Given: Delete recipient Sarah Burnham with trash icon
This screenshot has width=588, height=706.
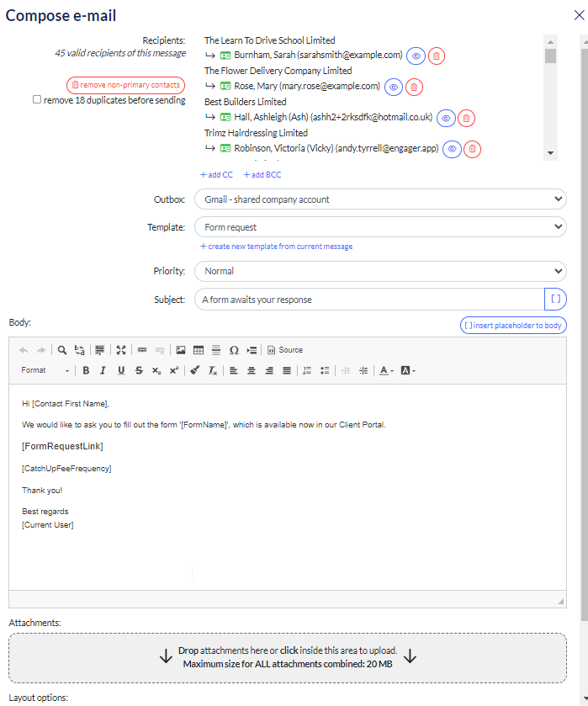Looking at the screenshot, I should tap(437, 56).
